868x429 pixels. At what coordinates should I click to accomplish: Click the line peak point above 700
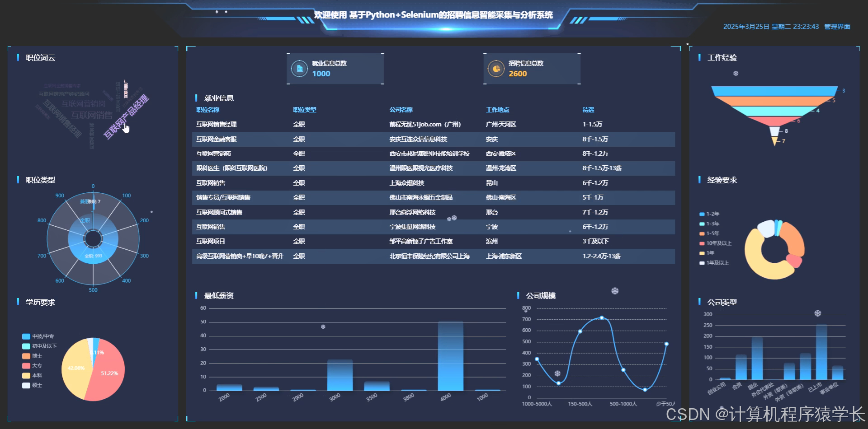pos(601,318)
